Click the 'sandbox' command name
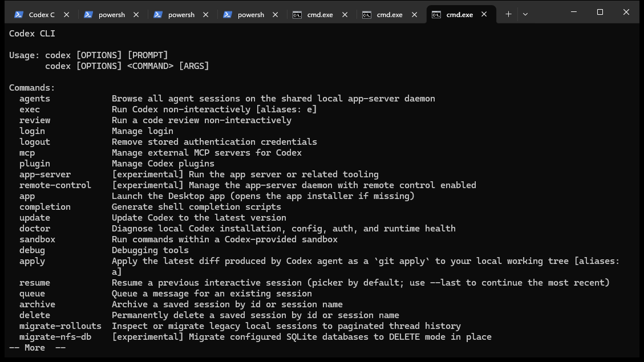The height and width of the screenshot is (362, 644). [x=37, y=239]
